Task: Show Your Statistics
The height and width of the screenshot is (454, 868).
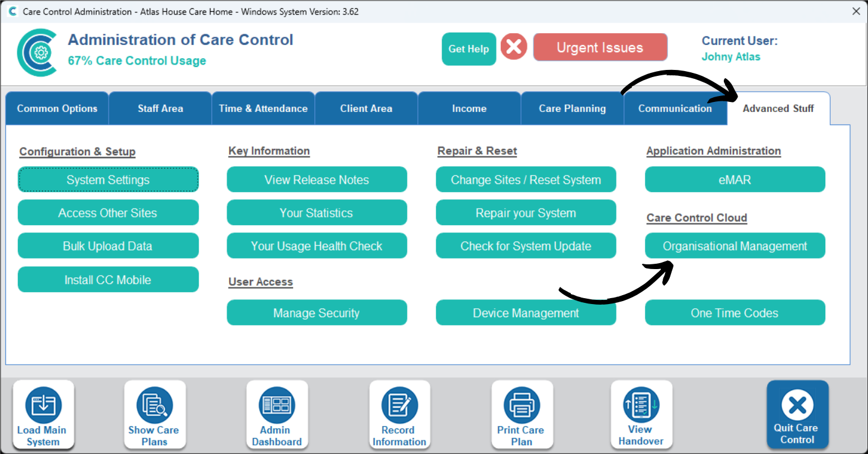Action: click(317, 213)
